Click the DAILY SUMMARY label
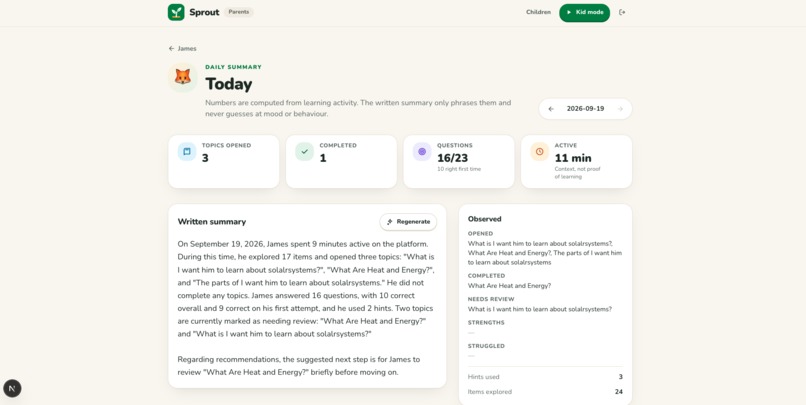The width and height of the screenshot is (806, 405). 233,67
